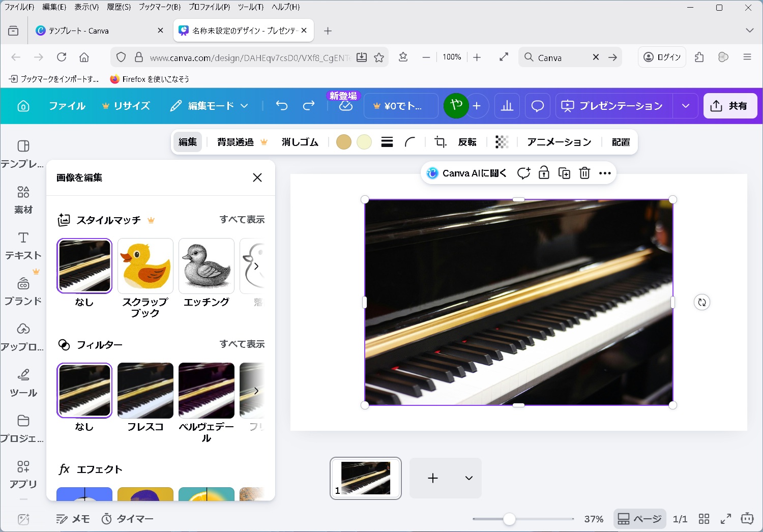Screen dimensions: 763x532
Task: Duplicate the selected image
Action: 564,173
